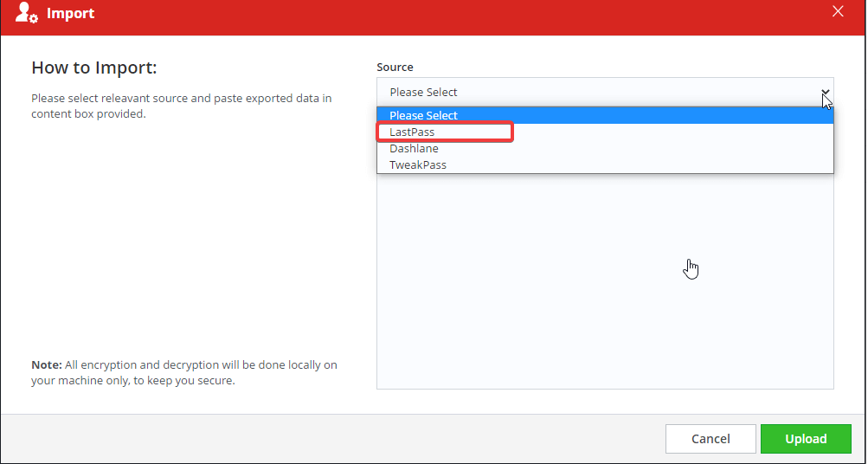Choose LastPass from the Source list
The height and width of the screenshot is (464, 868).
[x=605, y=132]
